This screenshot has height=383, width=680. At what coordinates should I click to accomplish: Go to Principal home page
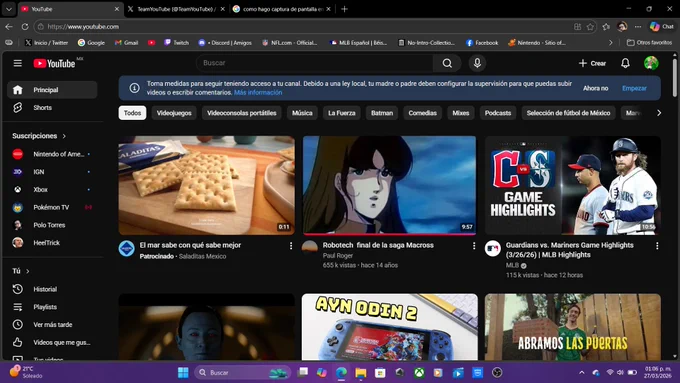(x=52, y=90)
